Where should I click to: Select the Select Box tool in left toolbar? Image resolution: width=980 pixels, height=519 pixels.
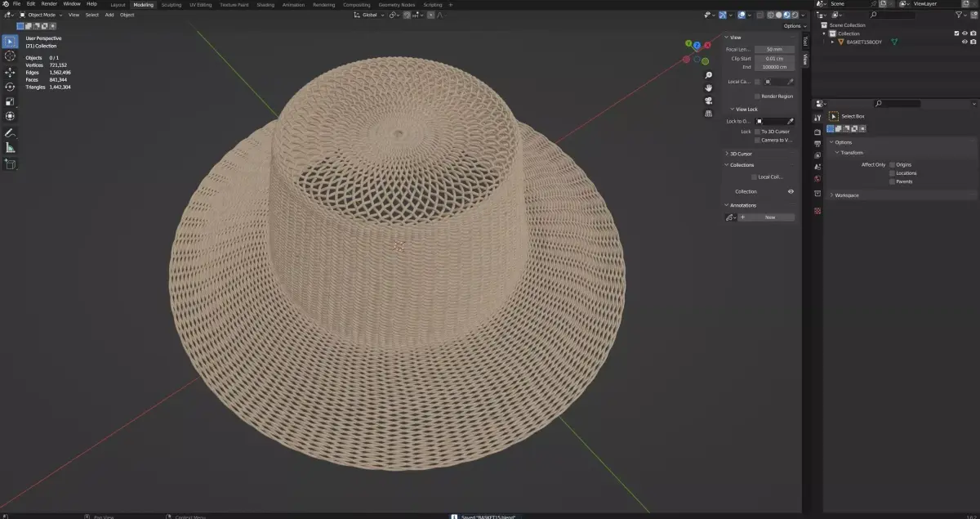10,42
